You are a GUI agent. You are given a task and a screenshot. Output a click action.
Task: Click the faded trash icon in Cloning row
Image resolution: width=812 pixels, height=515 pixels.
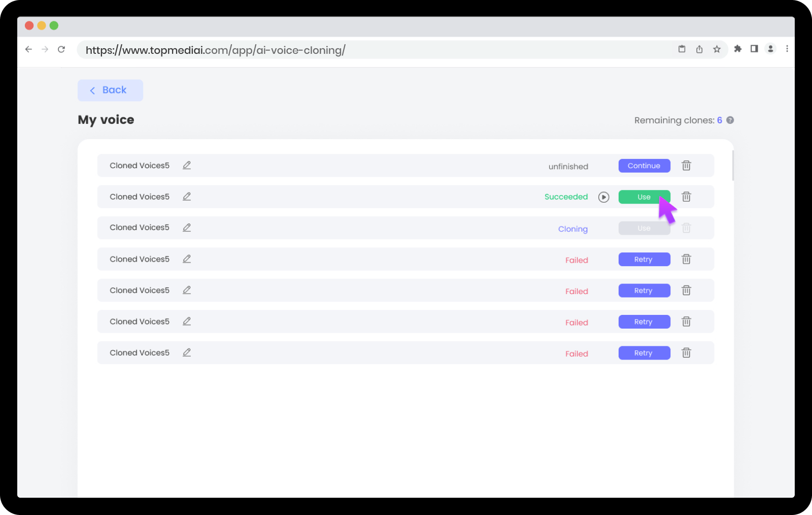click(x=686, y=228)
